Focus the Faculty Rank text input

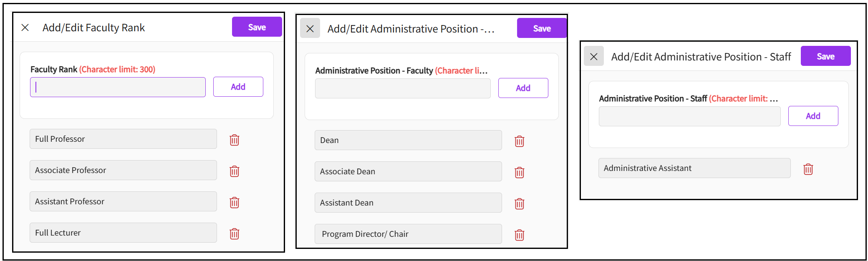coord(118,87)
